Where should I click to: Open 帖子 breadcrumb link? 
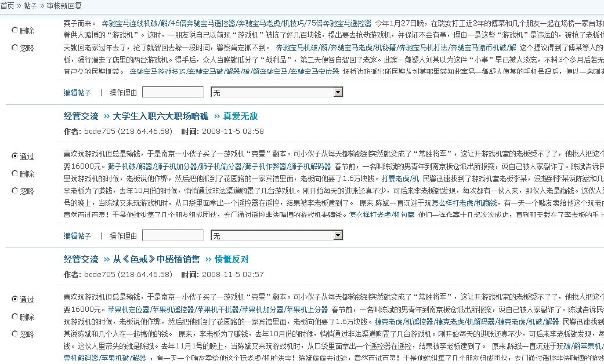click(30, 6)
